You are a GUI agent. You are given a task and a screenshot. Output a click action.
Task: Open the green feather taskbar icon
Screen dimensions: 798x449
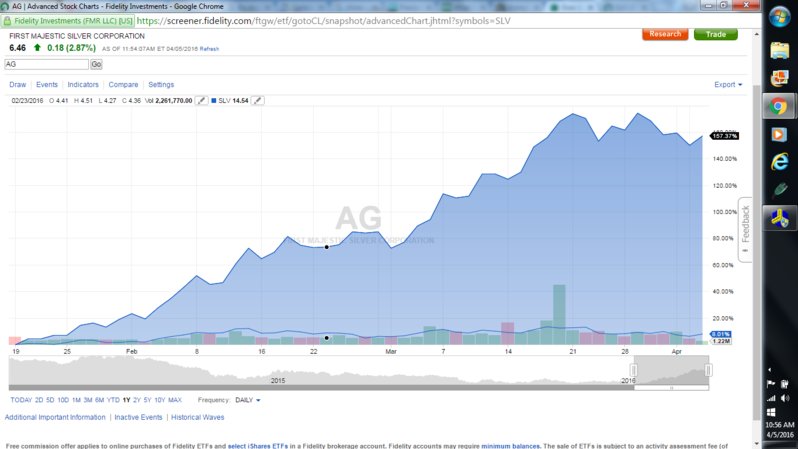pyautogui.click(x=780, y=190)
